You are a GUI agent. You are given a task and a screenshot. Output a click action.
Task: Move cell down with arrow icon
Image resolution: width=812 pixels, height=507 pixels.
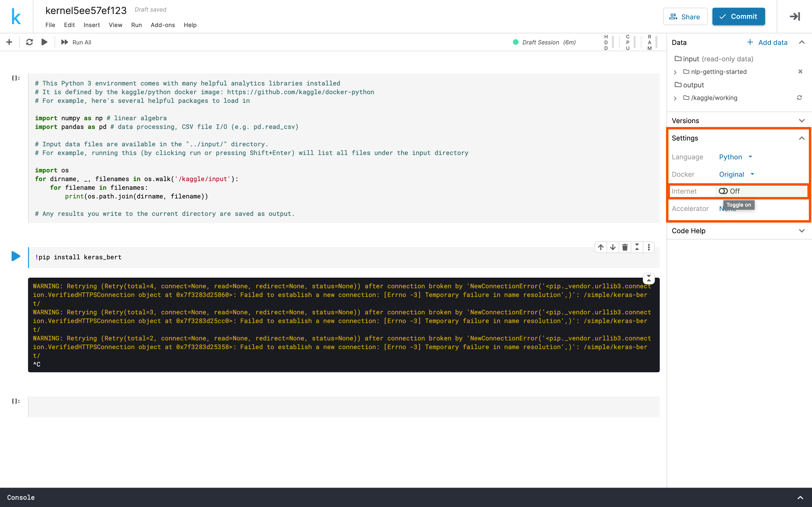coord(613,247)
